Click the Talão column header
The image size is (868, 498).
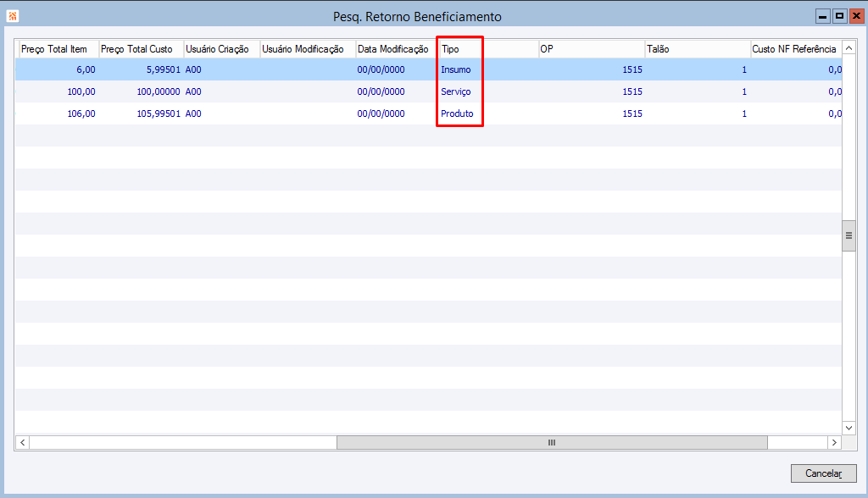[698, 48]
